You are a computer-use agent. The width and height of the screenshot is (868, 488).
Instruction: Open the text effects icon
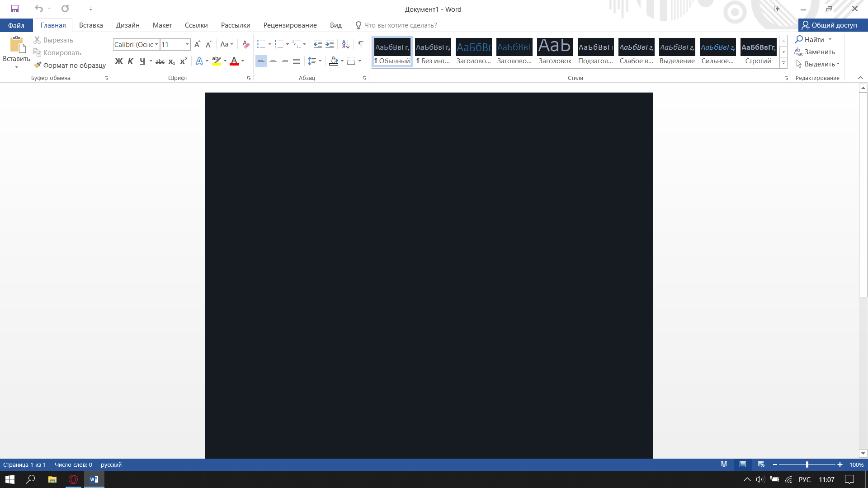(199, 61)
